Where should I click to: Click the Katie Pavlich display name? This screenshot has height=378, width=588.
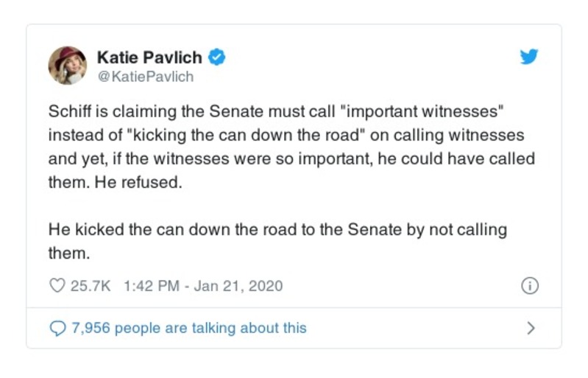click(x=149, y=57)
